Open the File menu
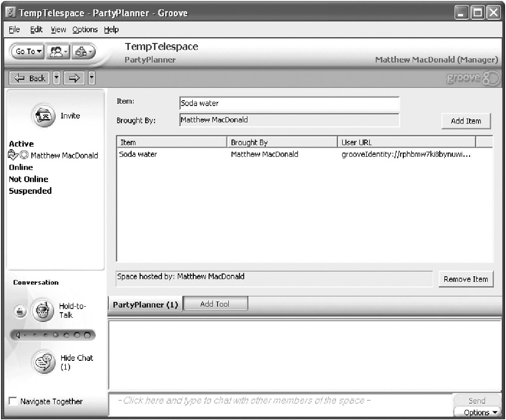The image size is (506, 420). [x=15, y=29]
